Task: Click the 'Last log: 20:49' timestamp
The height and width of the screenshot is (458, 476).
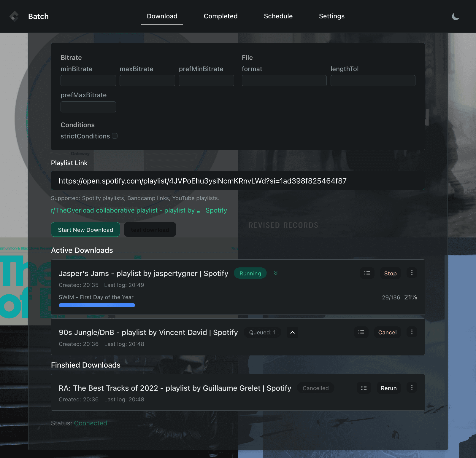Action: tap(124, 285)
